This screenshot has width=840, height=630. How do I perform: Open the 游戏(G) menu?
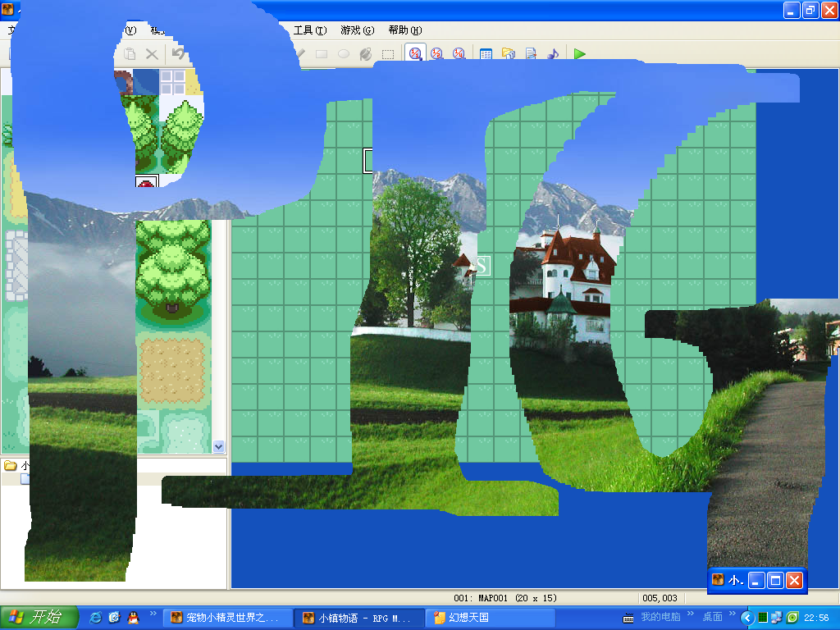tap(358, 30)
